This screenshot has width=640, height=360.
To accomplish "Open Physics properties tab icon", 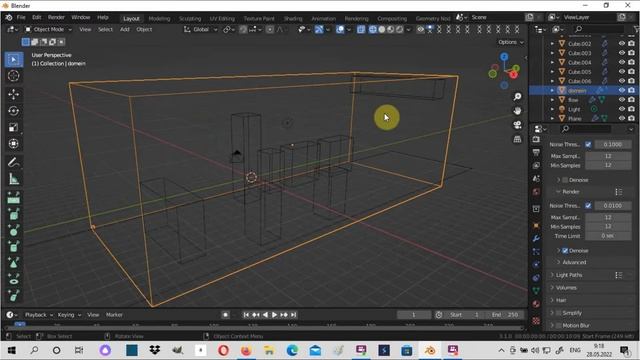I will click(536, 264).
